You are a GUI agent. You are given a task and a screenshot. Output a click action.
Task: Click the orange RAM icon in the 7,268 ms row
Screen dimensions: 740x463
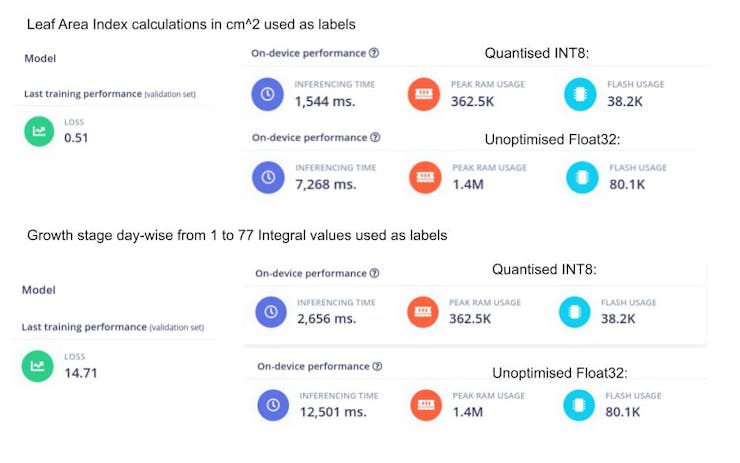coord(424,177)
